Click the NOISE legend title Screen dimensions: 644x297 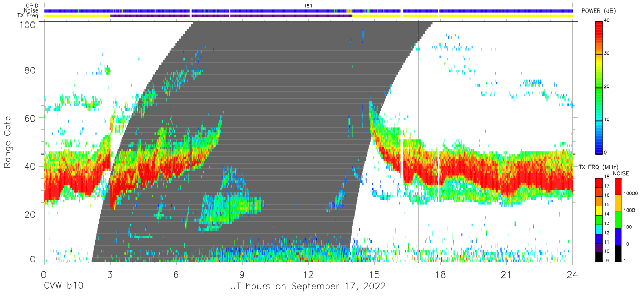tap(621, 173)
